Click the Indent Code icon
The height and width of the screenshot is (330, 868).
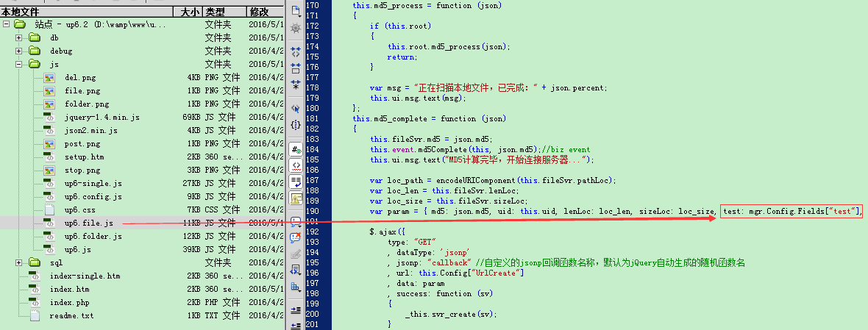point(296,311)
